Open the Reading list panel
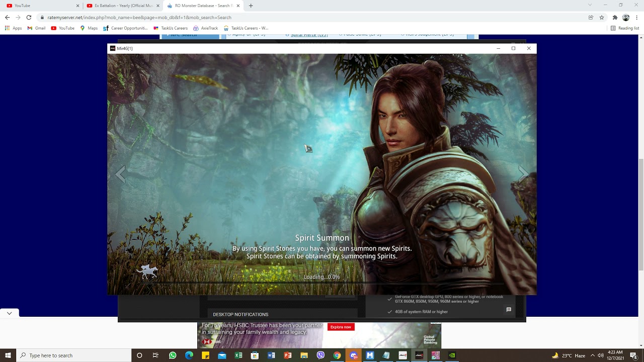This screenshot has width=644, height=362. [x=624, y=28]
